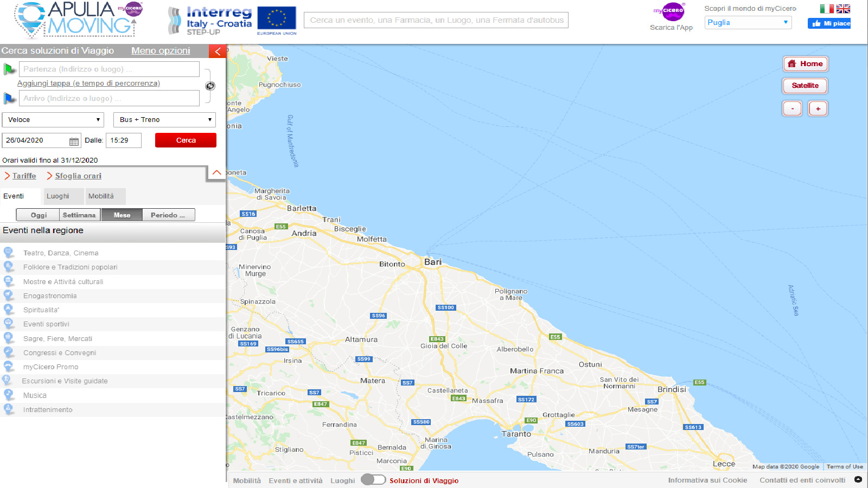Screen dimensions: 868x488
Task: Switch language with the British flag icon
Action: coord(843,9)
